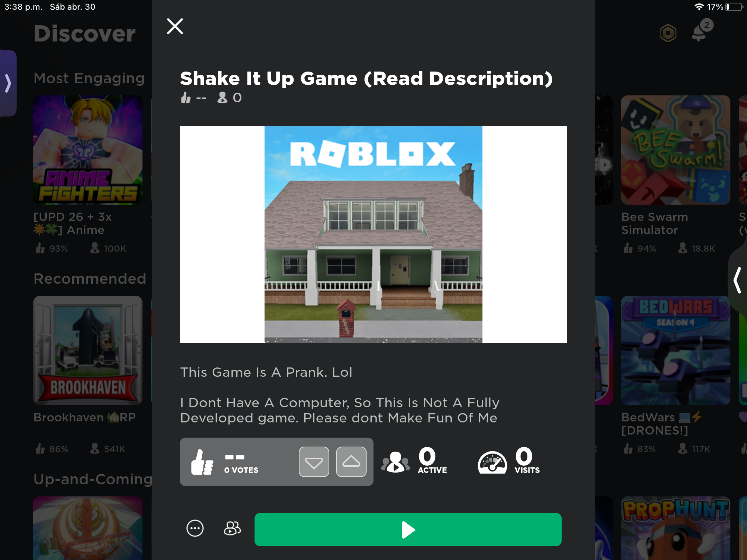The width and height of the screenshot is (747, 560).
Task: Select the Most Engaging section heading
Action: click(x=89, y=78)
